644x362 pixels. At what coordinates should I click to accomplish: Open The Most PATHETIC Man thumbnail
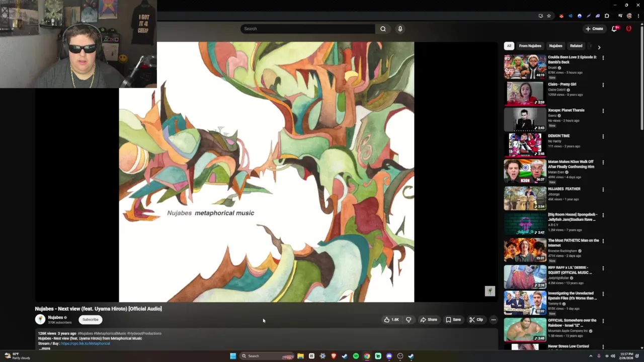coord(525,249)
